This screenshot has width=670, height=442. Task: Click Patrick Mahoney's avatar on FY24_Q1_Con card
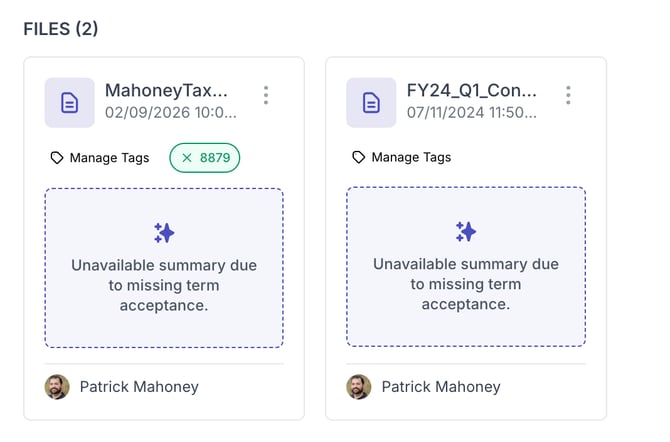pos(359,387)
